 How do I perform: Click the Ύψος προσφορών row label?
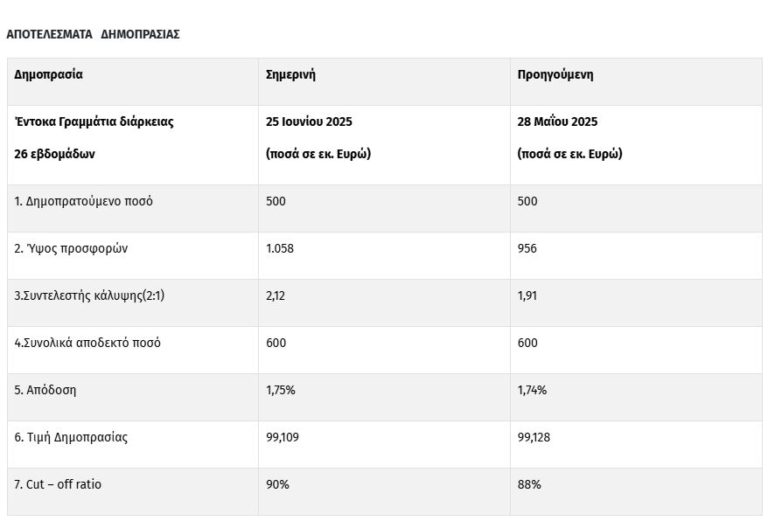70,248
